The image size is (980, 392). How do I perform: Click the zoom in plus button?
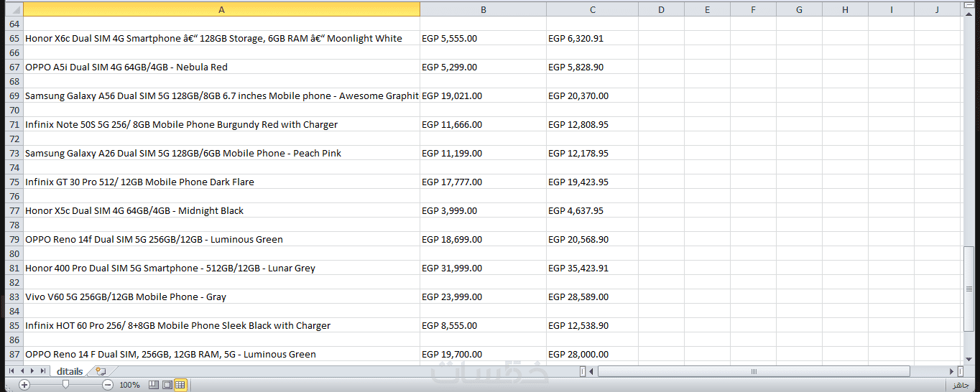[x=24, y=385]
